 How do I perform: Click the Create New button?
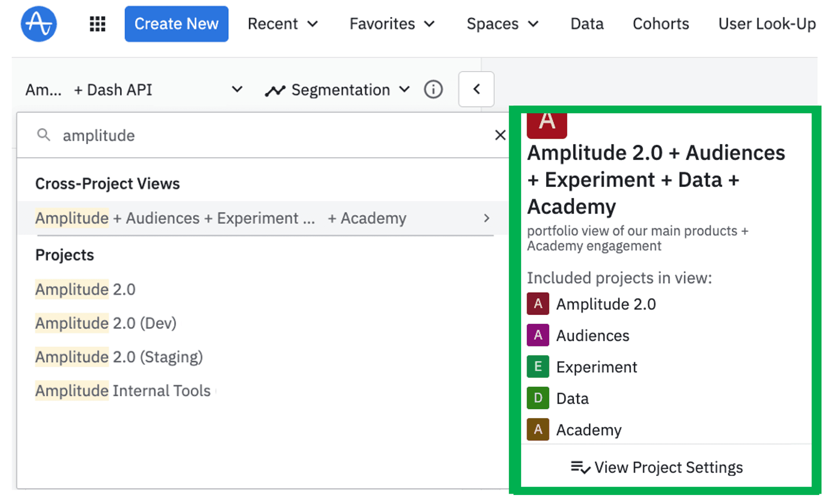(176, 24)
